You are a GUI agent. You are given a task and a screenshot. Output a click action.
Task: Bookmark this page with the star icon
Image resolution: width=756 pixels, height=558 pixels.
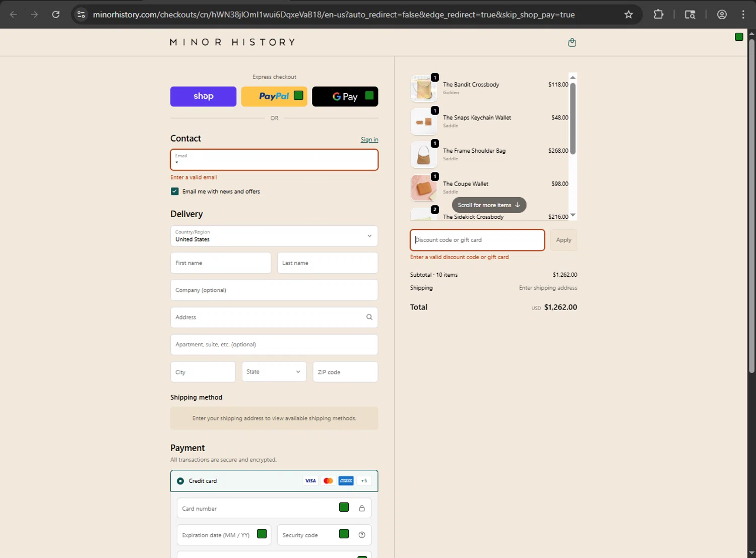[x=628, y=15]
